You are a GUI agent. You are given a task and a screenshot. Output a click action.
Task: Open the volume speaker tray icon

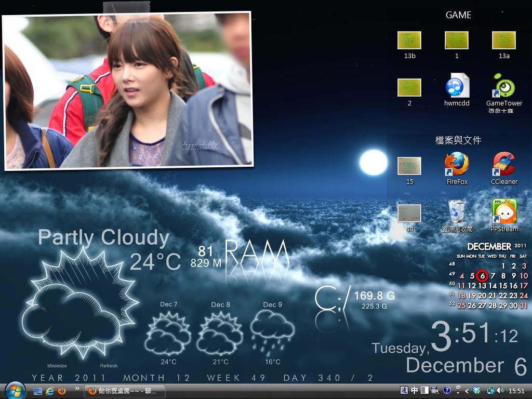coord(500,391)
